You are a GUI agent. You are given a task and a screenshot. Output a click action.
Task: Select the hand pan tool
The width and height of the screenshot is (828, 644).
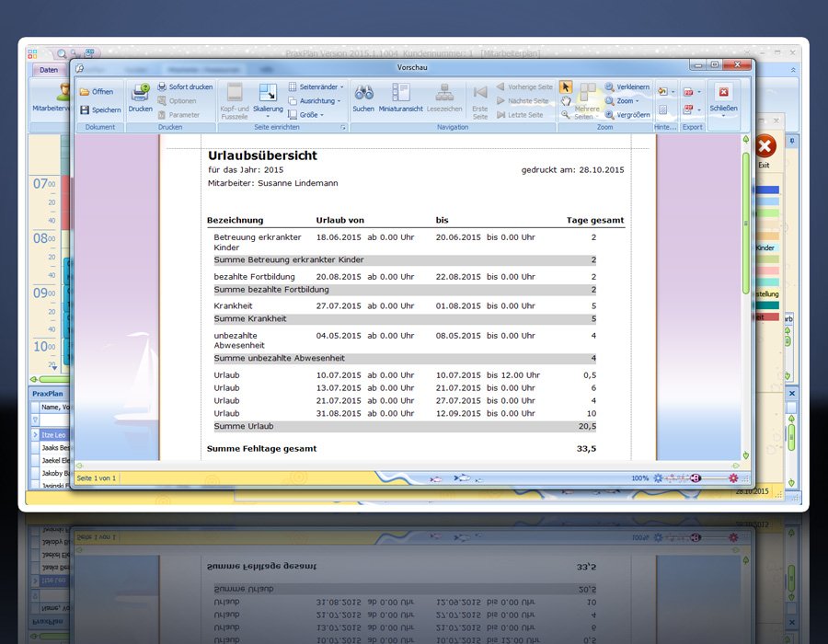566,101
